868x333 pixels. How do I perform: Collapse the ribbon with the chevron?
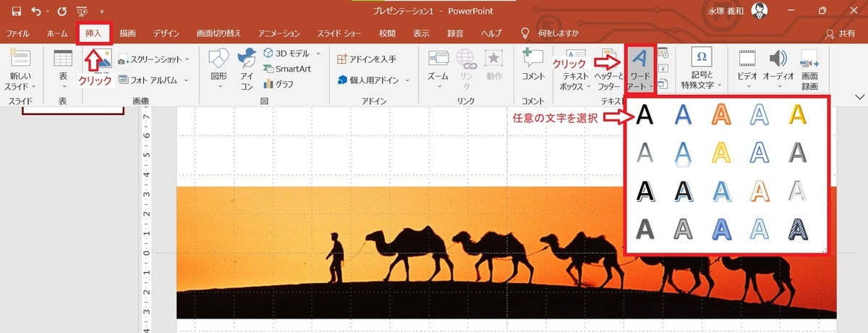pos(859,97)
